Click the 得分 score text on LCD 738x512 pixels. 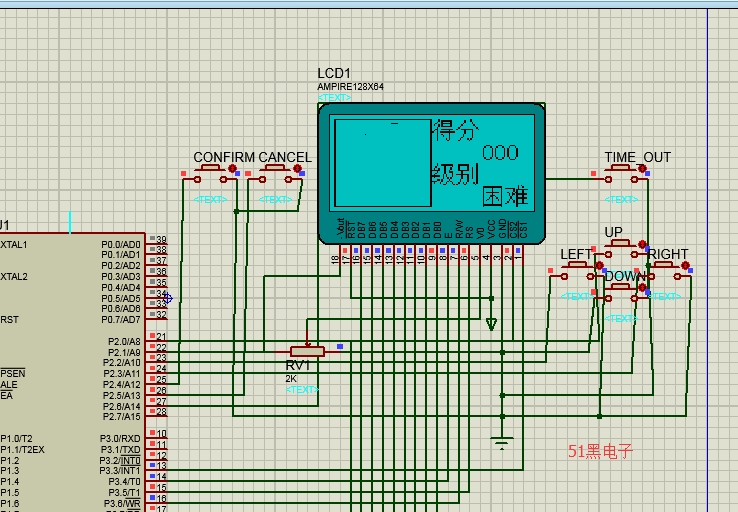coord(456,130)
